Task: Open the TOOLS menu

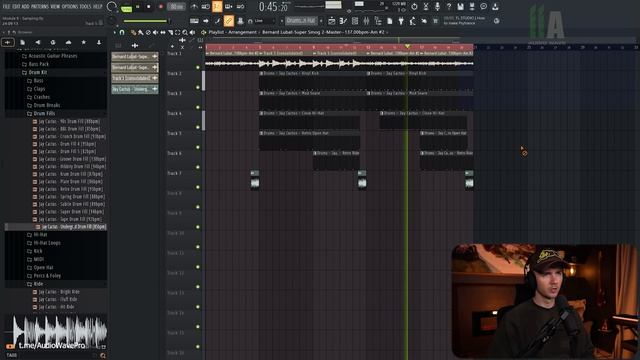Action: point(85,7)
